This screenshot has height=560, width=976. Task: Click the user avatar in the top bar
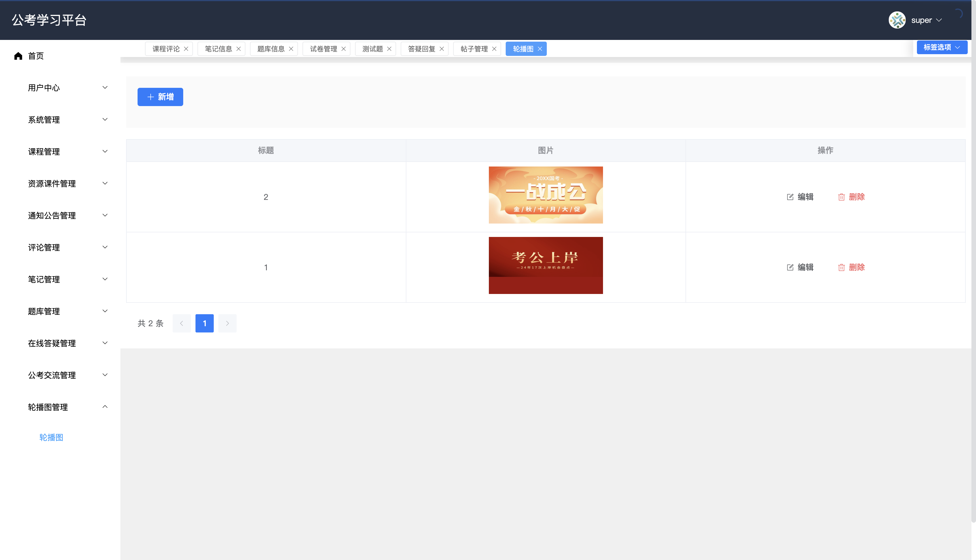[x=898, y=20]
